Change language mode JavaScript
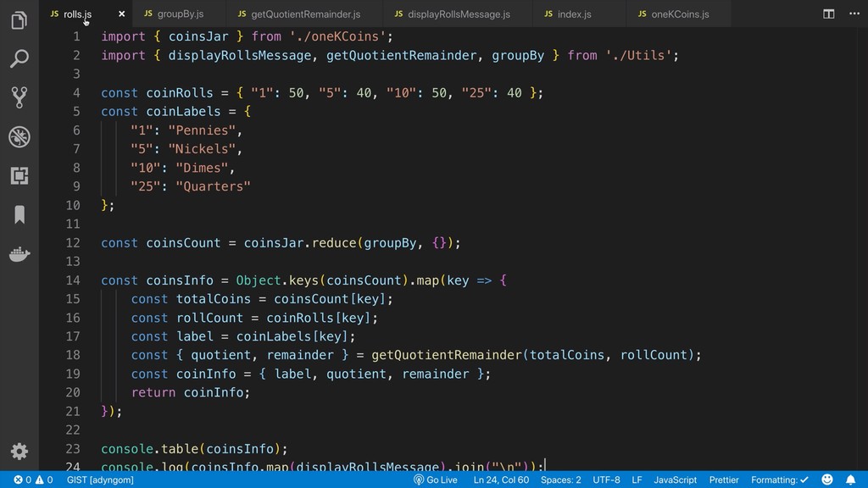Image resolution: width=868 pixels, height=488 pixels. tap(675, 480)
